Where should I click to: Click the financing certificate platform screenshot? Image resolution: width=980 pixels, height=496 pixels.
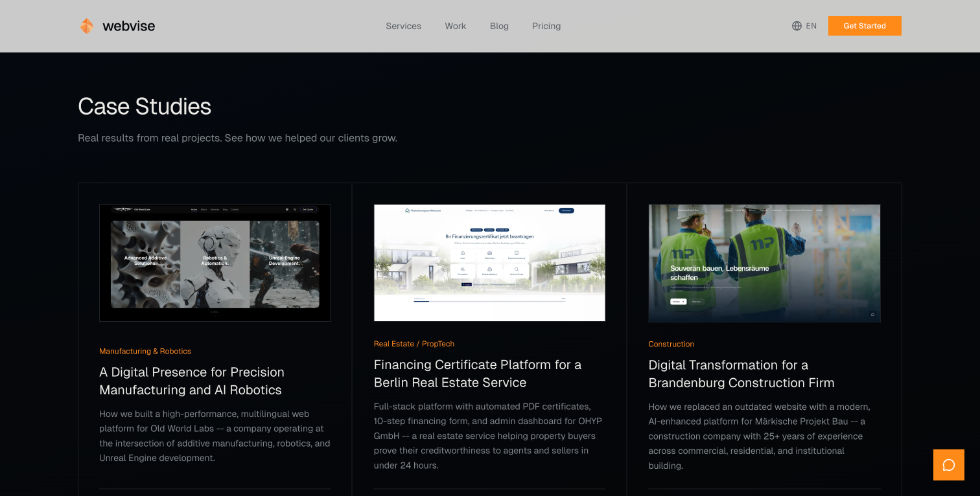coord(489,262)
